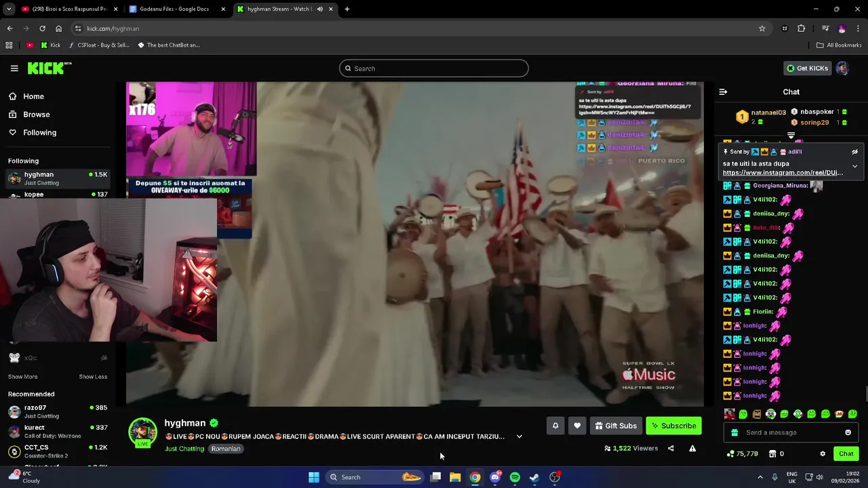Open chat settings gear
The height and width of the screenshot is (488, 868).
(x=823, y=453)
